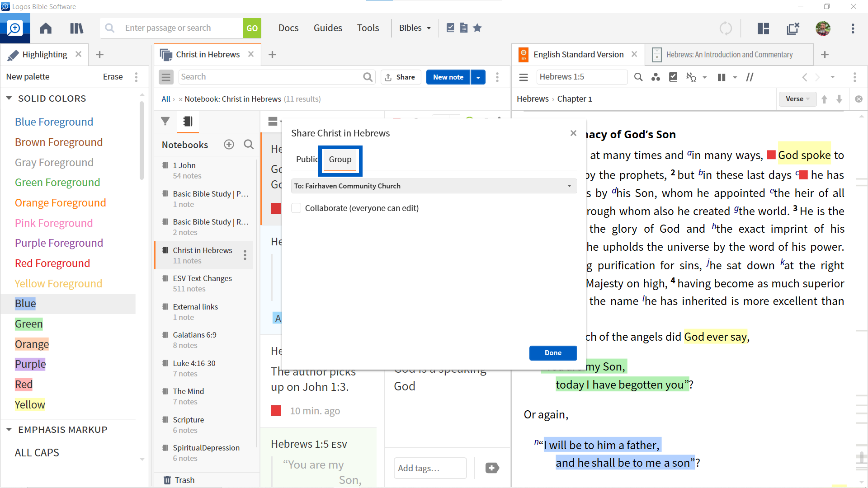Select the Red Foreground color style
This screenshot has width=868, height=488.
click(x=52, y=263)
